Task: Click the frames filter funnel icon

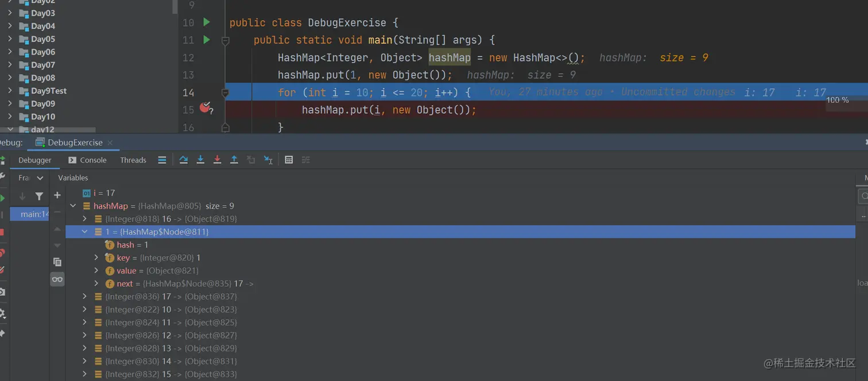Action: click(x=39, y=196)
